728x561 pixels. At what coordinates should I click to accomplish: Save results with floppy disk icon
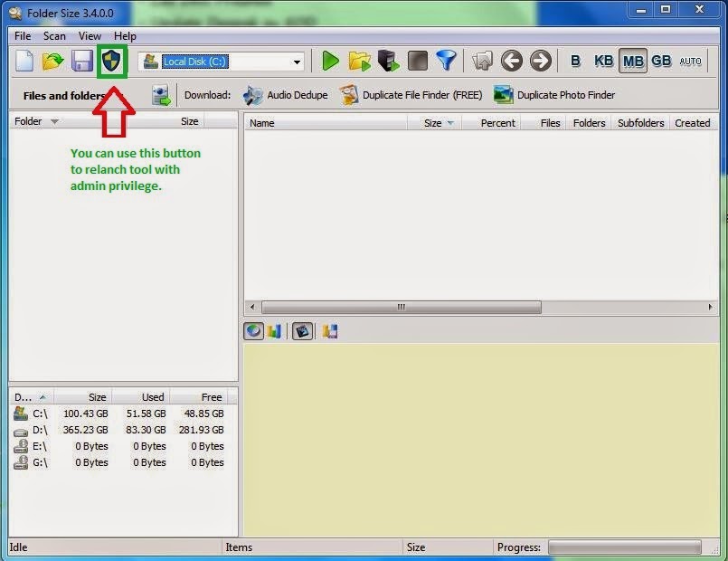[x=82, y=61]
